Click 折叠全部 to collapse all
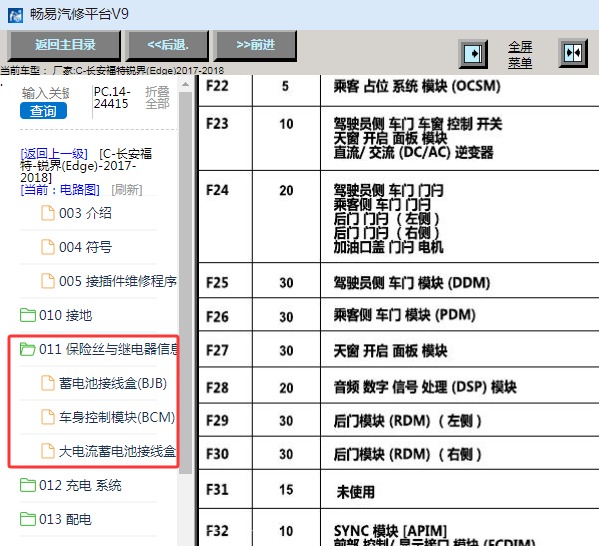 [157, 97]
